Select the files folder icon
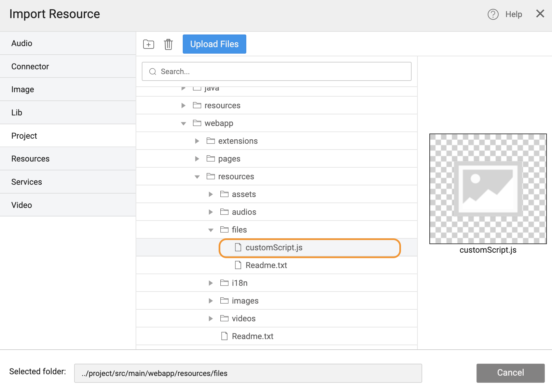 click(224, 229)
